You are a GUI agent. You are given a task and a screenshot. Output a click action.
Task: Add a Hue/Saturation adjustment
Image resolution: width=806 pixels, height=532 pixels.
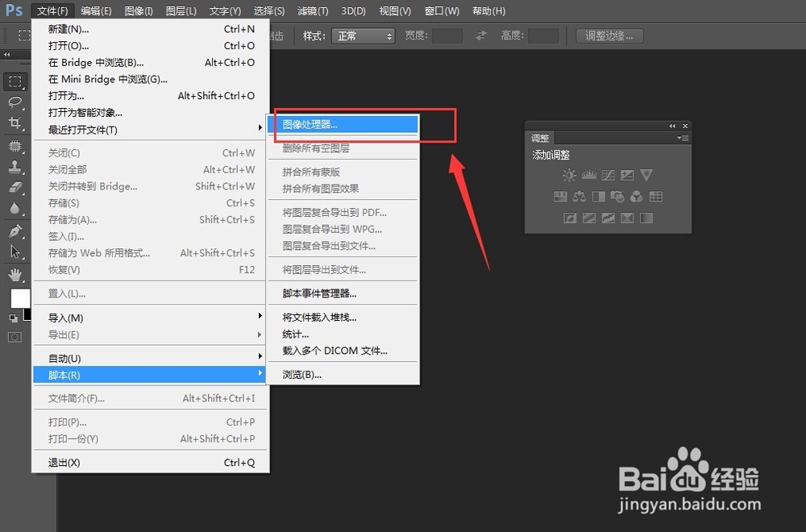(560, 197)
